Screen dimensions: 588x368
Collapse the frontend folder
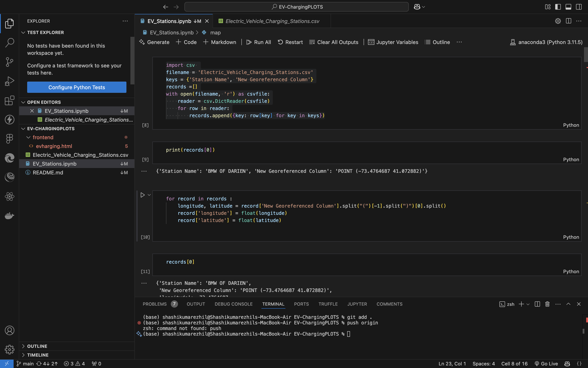point(28,137)
